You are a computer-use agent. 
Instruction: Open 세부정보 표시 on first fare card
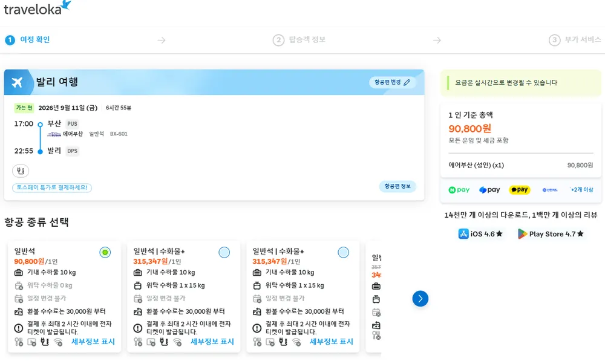(x=93, y=342)
